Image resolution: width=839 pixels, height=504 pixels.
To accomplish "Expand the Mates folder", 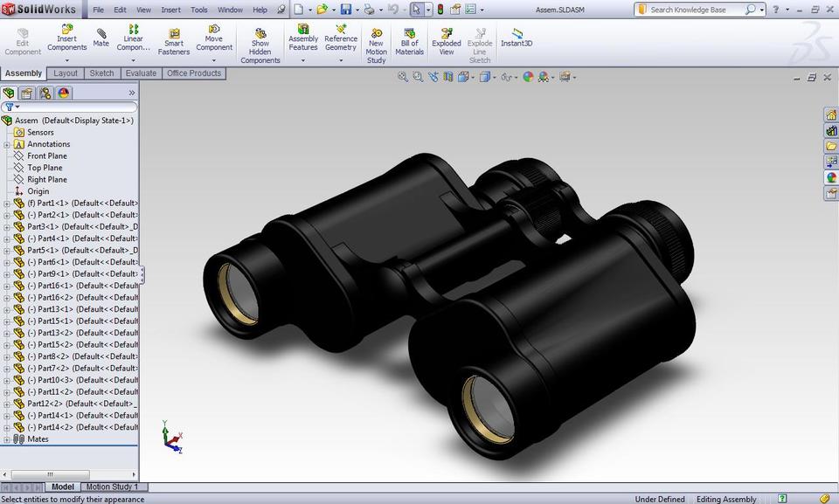I will (x=7, y=438).
